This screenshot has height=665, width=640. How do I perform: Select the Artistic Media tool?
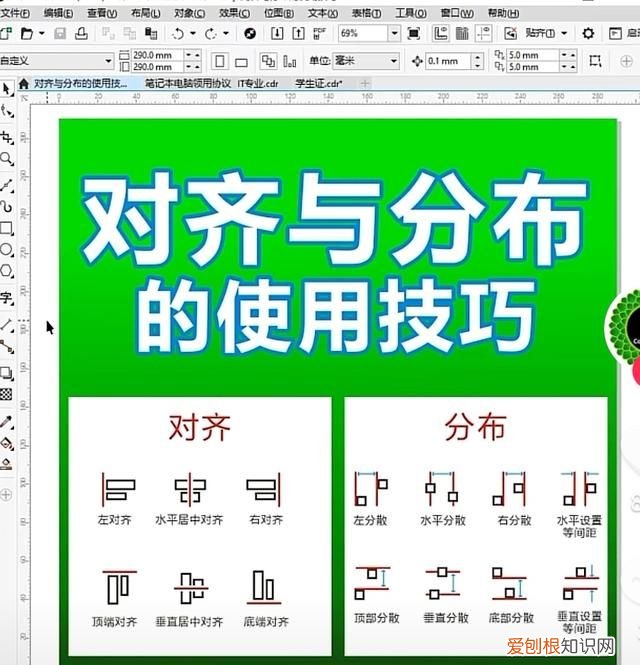tap(7, 207)
